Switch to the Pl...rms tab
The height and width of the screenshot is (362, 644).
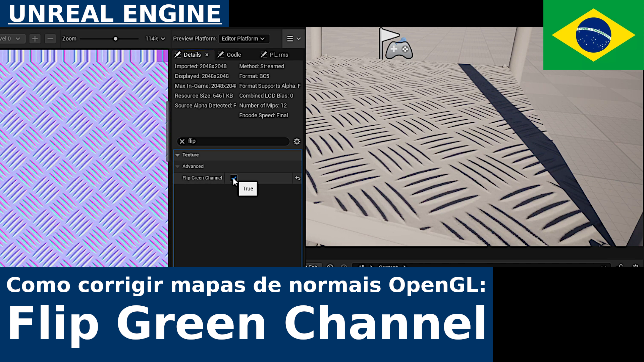click(x=279, y=55)
